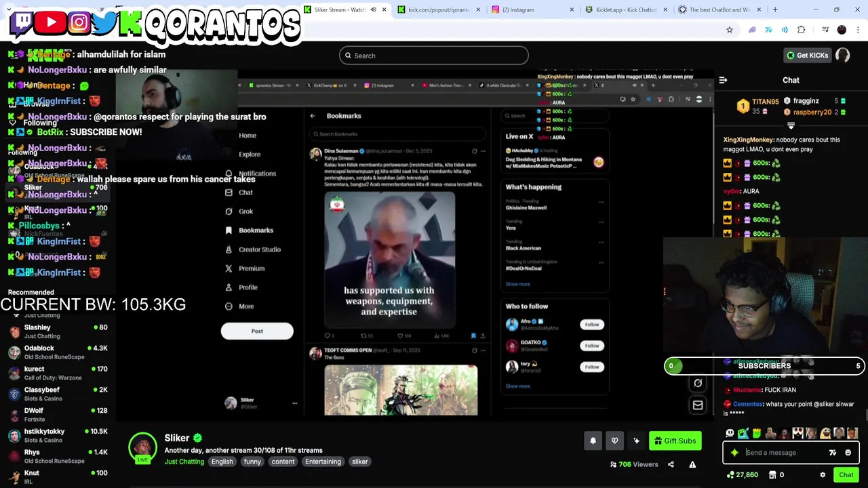Close the kick.com/popout browser tab
This screenshot has width=868, height=488.
tap(477, 9)
